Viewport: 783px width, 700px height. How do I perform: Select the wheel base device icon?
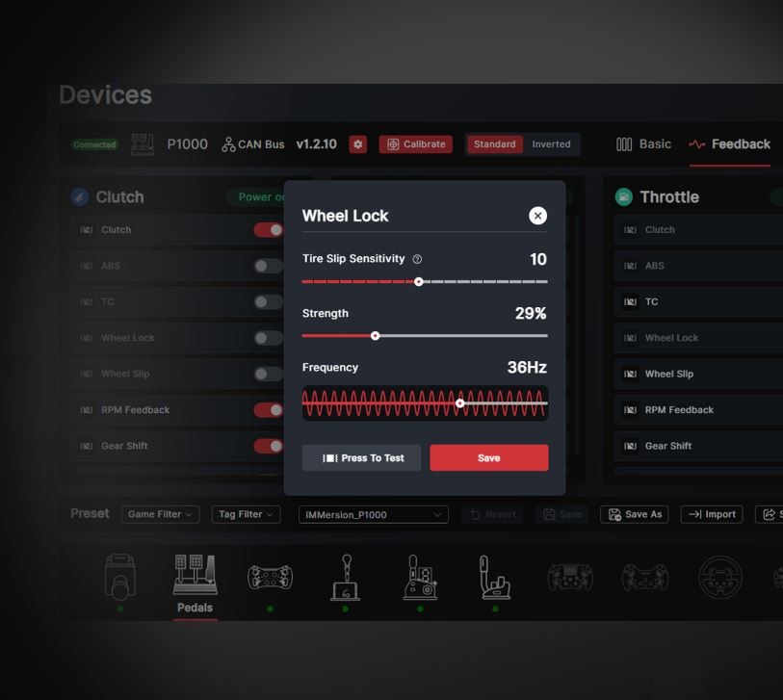coord(119,577)
